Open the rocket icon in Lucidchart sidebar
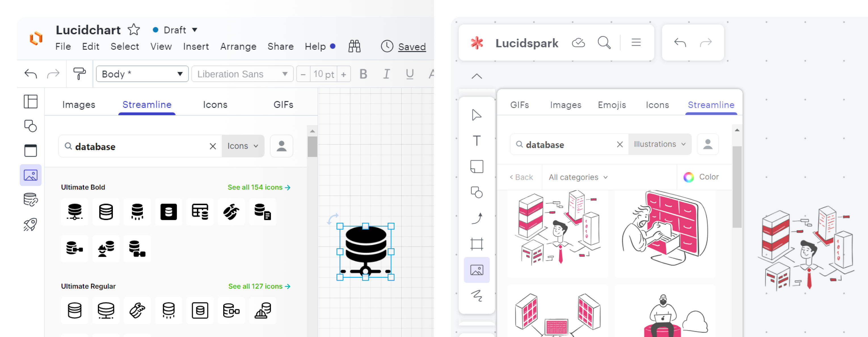868x337 pixels. (31, 224)
